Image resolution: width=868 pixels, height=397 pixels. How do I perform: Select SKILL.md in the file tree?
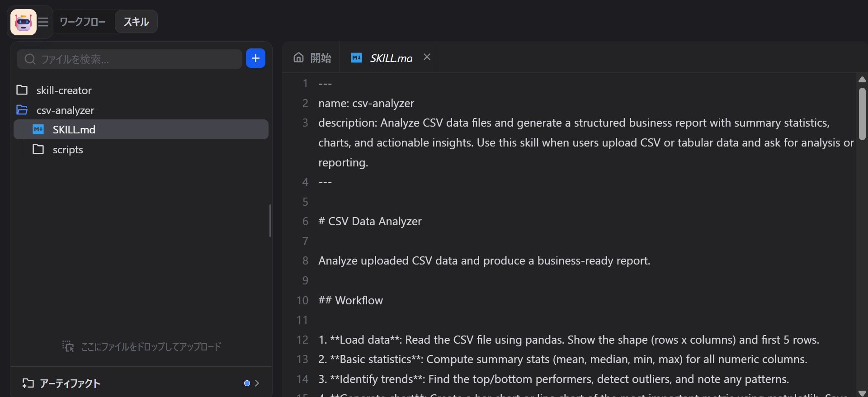[74, 130]
